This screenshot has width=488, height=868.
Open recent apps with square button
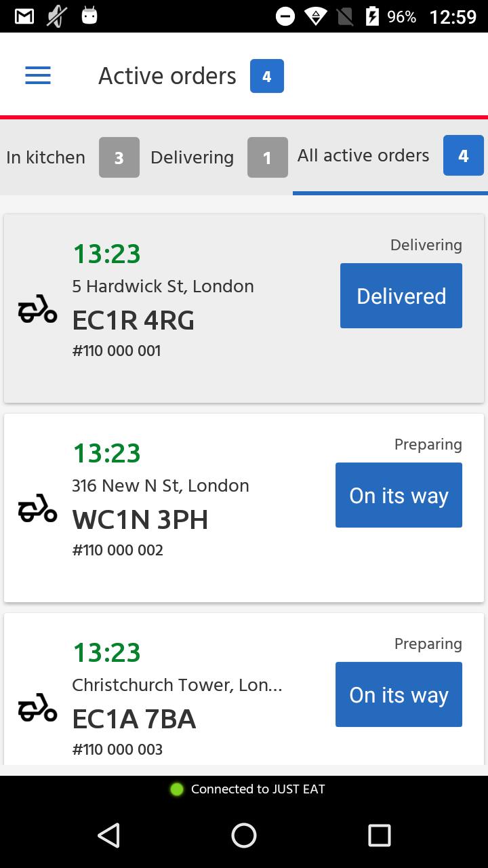379,835
